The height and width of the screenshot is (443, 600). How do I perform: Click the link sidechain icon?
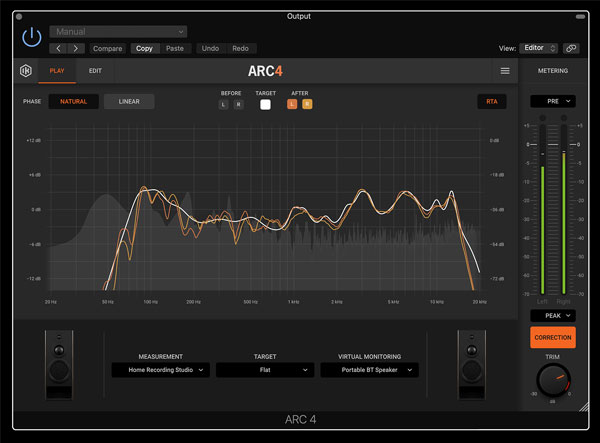tap(571, 48)
